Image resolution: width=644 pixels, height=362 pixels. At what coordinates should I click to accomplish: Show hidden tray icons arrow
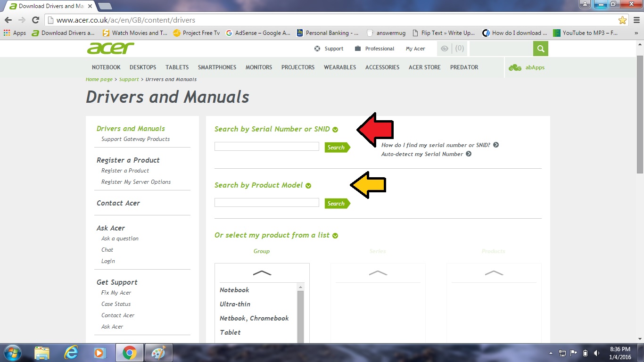pyautogui.click(x=551, y=353)
